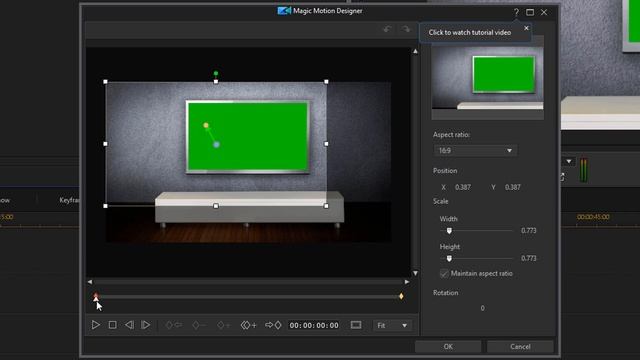Click the Position X value 0.387
Viewport: 640px width, 360px height.
tap(463, 187)
